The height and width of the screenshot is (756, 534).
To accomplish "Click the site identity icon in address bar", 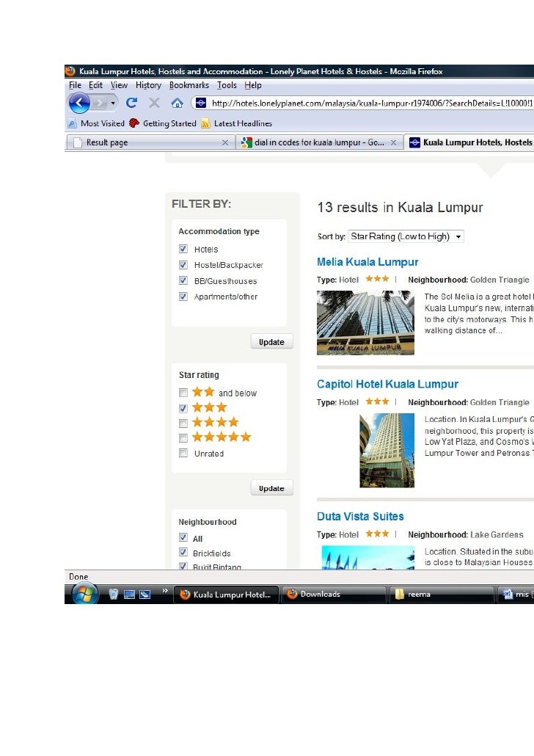I will [201, 103].
